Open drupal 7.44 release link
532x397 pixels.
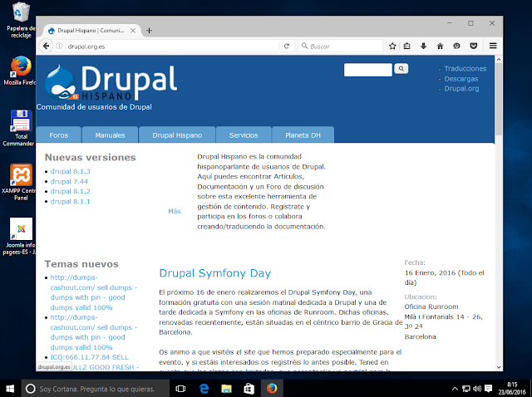tap(69, 181)
